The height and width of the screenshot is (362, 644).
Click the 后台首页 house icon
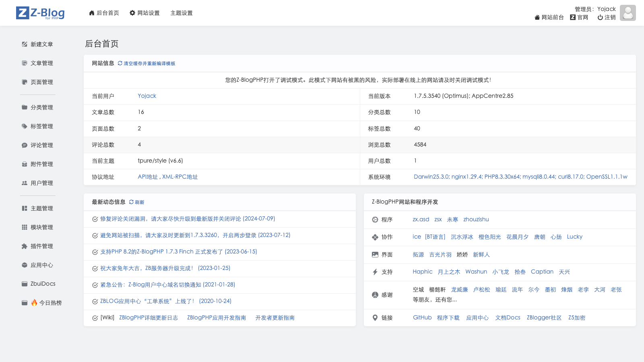[92, 13]
